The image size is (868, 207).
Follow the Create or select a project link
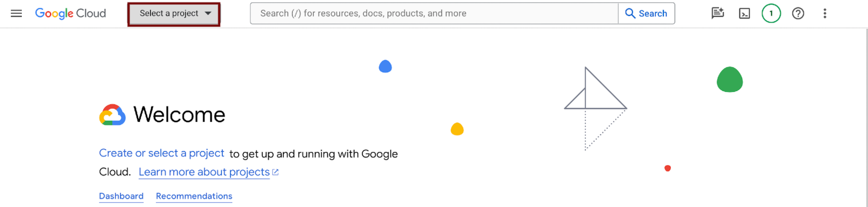tap(162, 153)
